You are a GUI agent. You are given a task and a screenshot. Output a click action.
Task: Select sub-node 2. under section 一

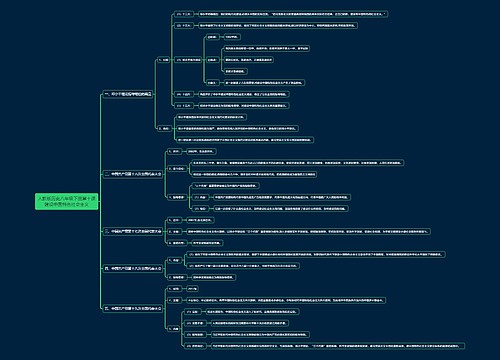[x=164, y=128]
